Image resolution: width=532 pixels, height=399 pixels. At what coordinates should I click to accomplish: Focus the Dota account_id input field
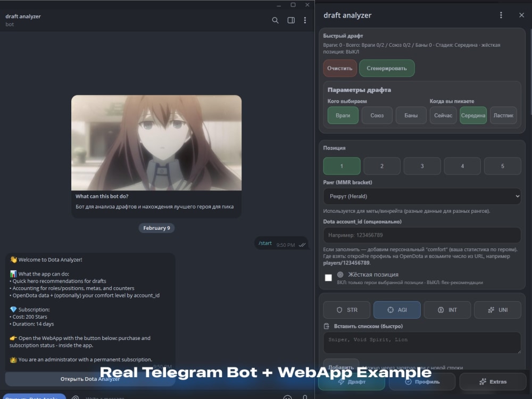422,235
